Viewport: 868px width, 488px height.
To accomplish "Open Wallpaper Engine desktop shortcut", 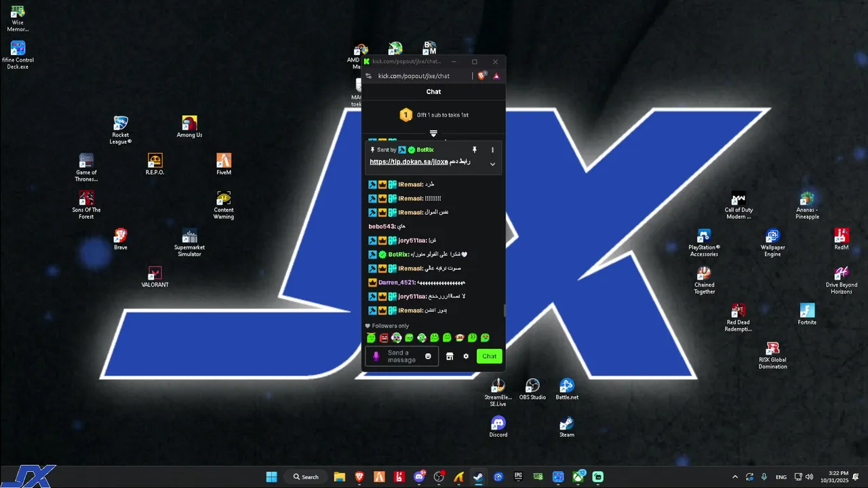I will pyautogui.click(x=772, y=243).
